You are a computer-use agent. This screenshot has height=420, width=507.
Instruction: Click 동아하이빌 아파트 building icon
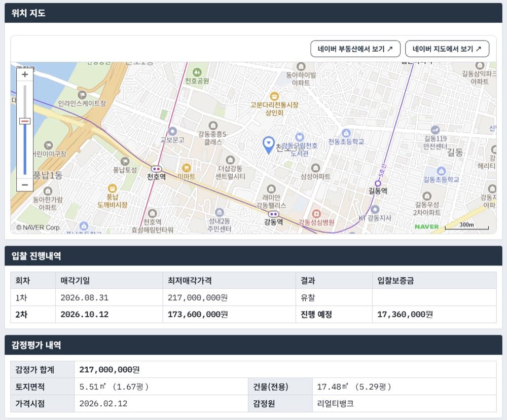tap(301, 66)
